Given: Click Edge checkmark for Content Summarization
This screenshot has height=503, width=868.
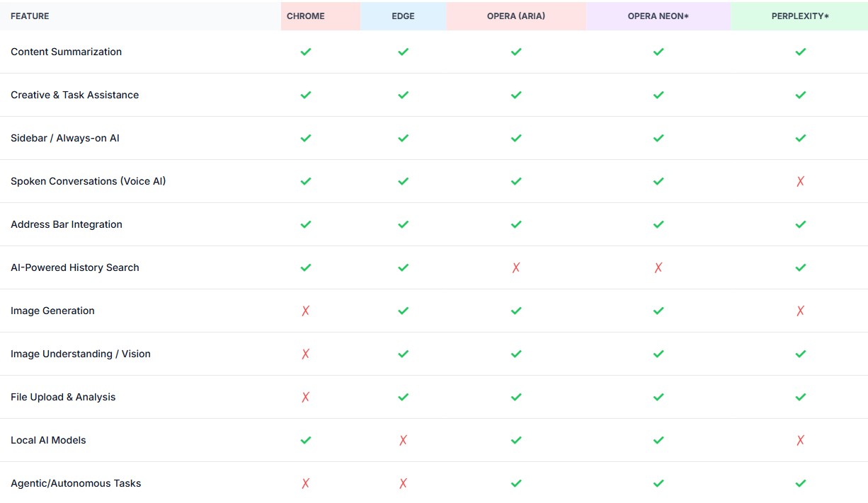Looking at the screenshot, I should (403, 52).
